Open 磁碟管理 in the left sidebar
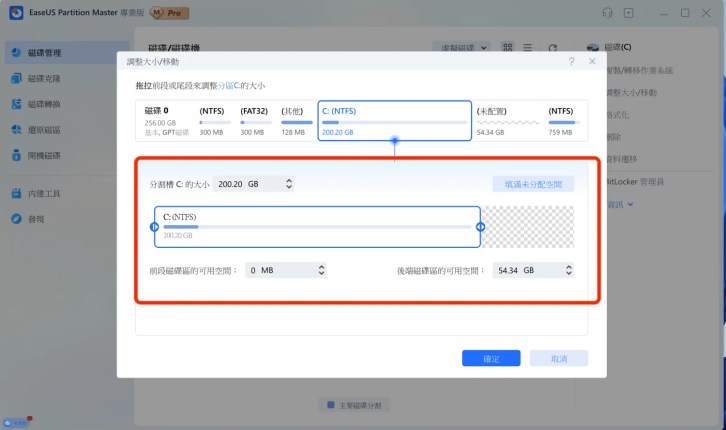The image size is (726, 430). (67, 53)
